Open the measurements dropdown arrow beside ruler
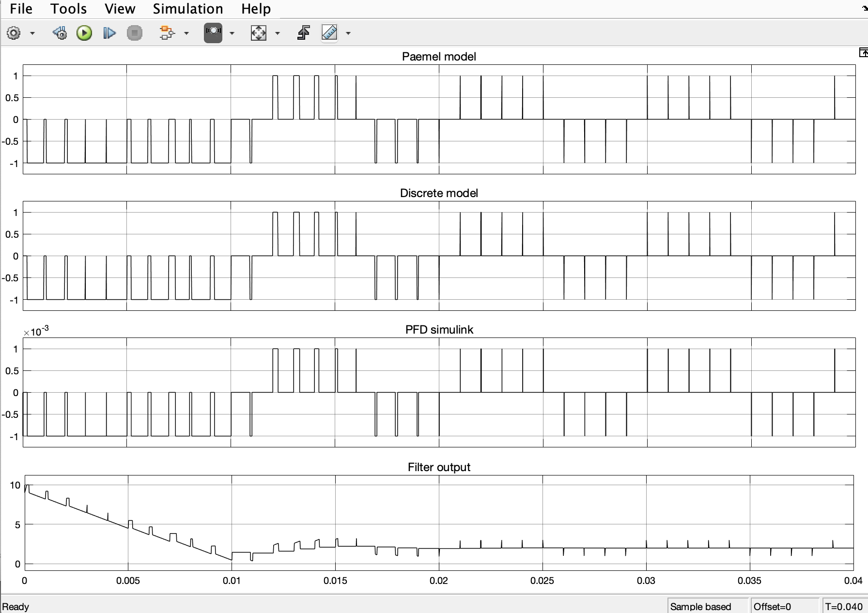The height and width of the screenshot is (613, 868). pos(348,33)
